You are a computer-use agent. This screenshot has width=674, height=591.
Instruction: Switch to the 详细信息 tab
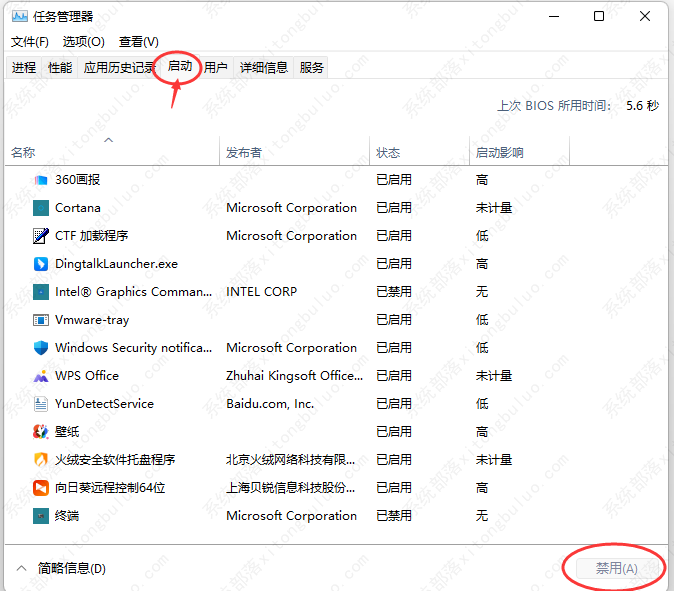[264, 68]
